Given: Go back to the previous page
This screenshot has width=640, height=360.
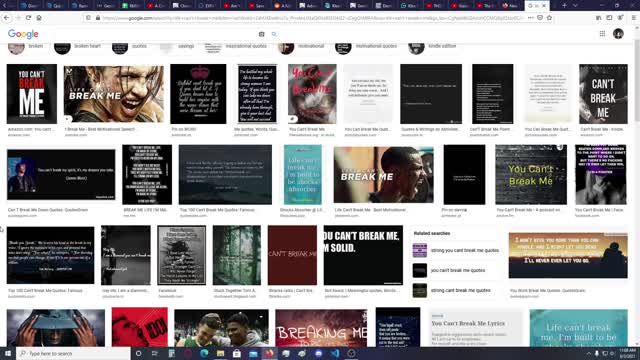Looking at the screenshot, I should pos(7,18).
